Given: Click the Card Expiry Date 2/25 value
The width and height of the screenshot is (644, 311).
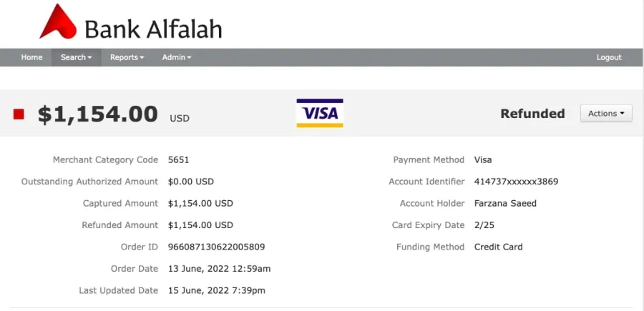Looking at the screenshot, I should click(484, 224).
